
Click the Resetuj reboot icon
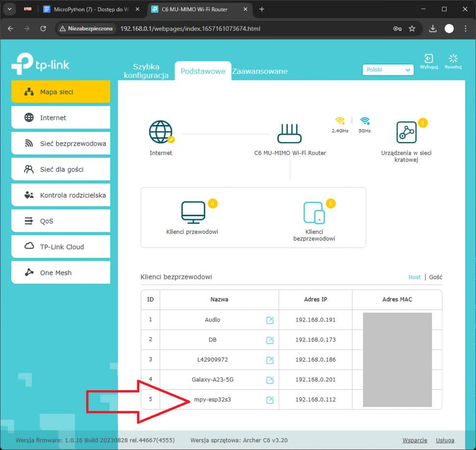(x=453, y=59)
